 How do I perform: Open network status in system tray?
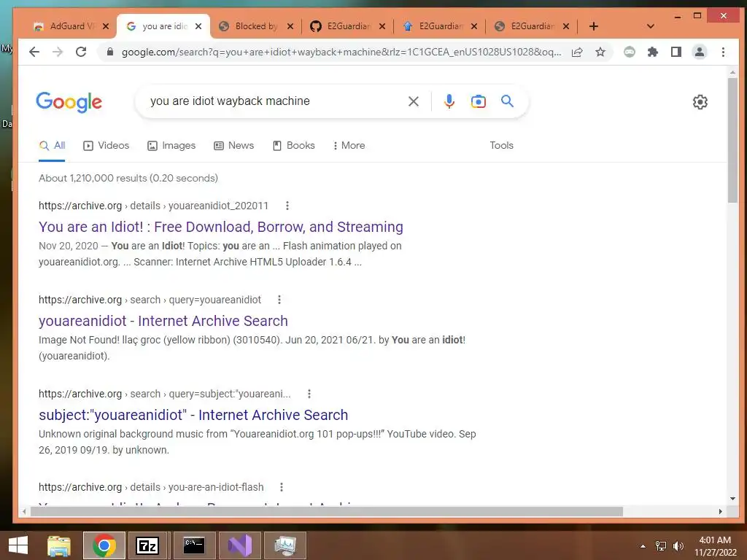[661, 546]
